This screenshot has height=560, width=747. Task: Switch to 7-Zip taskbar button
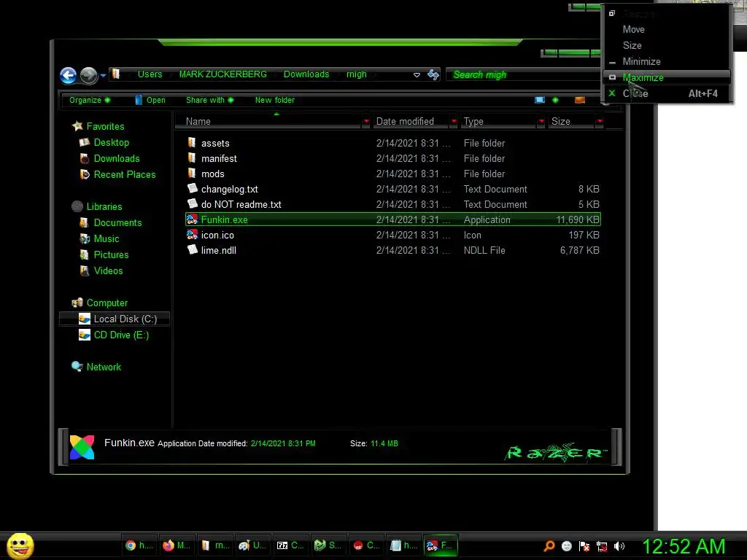[290, 545]
